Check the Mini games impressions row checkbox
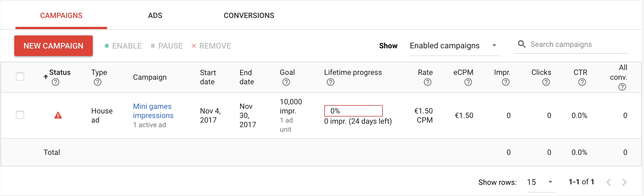The height and width of the screenshot is (196, 644). pyautogui.click(x=20, y=115)
